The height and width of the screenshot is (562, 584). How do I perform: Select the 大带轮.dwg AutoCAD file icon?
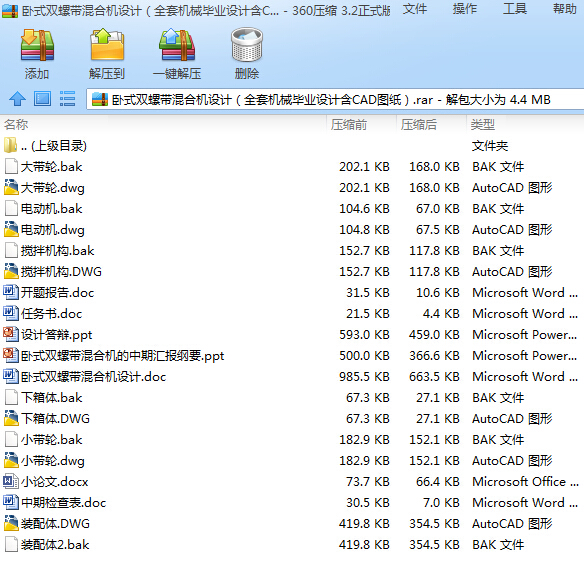[11, 187]
